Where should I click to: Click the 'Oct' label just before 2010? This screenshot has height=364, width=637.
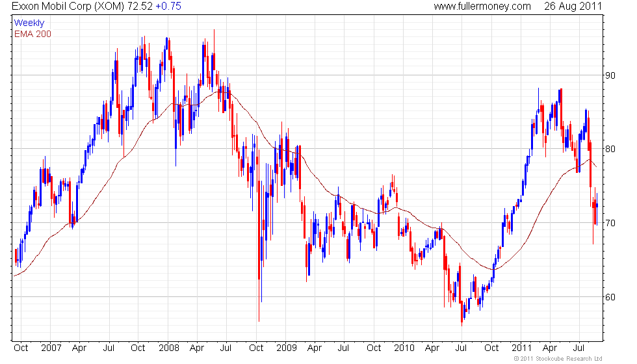point(374,348)
